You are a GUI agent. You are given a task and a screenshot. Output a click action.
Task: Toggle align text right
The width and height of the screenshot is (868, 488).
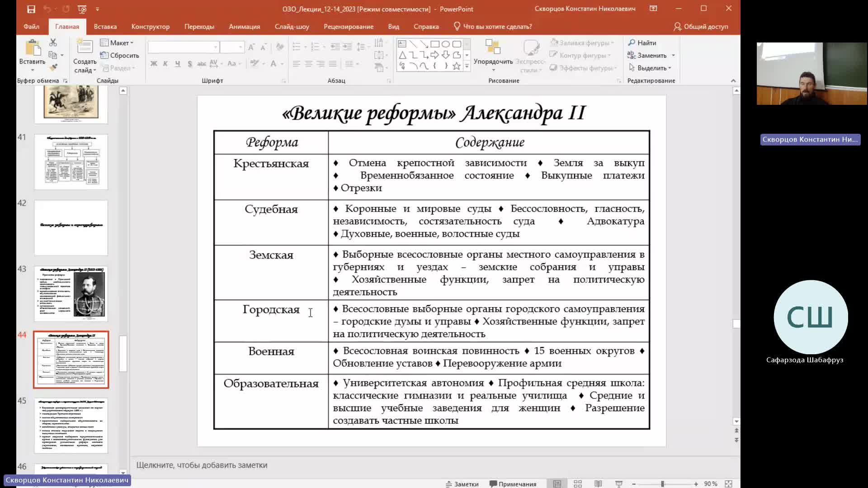pyautogui.click(x=321, y=64)
